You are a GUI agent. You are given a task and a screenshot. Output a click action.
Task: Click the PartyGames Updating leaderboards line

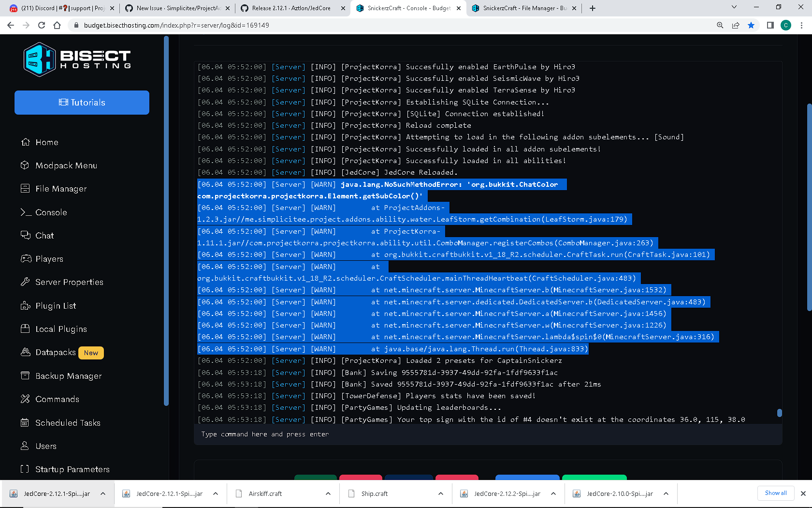pyautogui.click(x=349, y=407)
